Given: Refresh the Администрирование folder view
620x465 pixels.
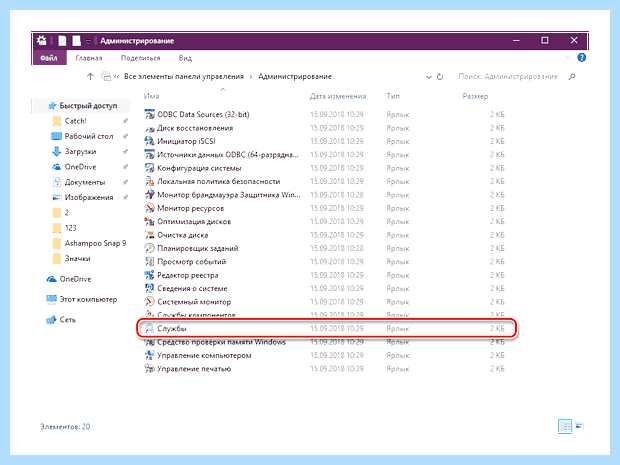Looking at the screenshot, I should 440,77.
